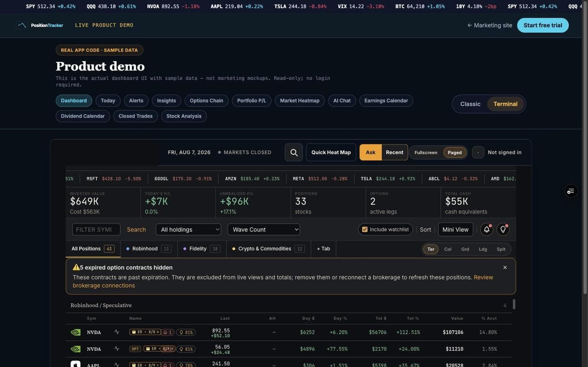This screenshot has width=588, height=367.
Task: Open chart pulse icon in NVDA option row
Action: pyautogui.click(x=117, y=348)
